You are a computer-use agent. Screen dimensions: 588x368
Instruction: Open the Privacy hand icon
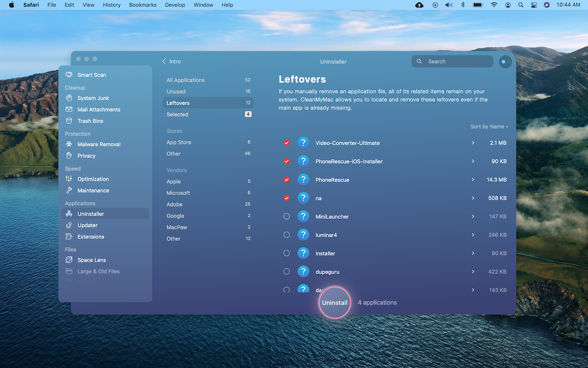(x=69, y=156)
